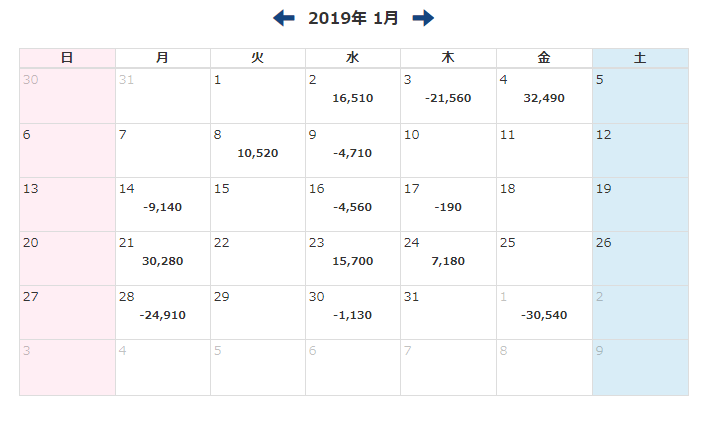Image resolution: width=713 pixels, height=424 pixels.
Task: Select the -24,910 amount on January 28
Action: pyautogui.click(x=163, y=315)
